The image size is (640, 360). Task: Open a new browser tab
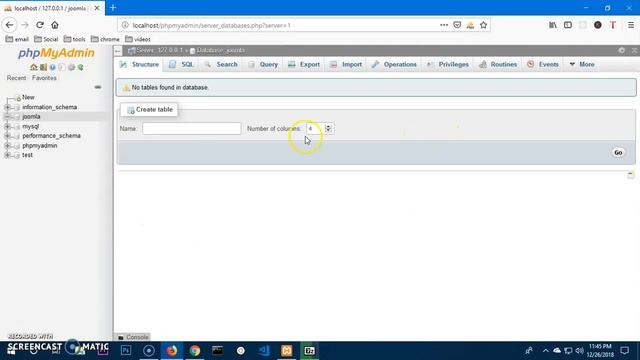[x=113, y=8]
